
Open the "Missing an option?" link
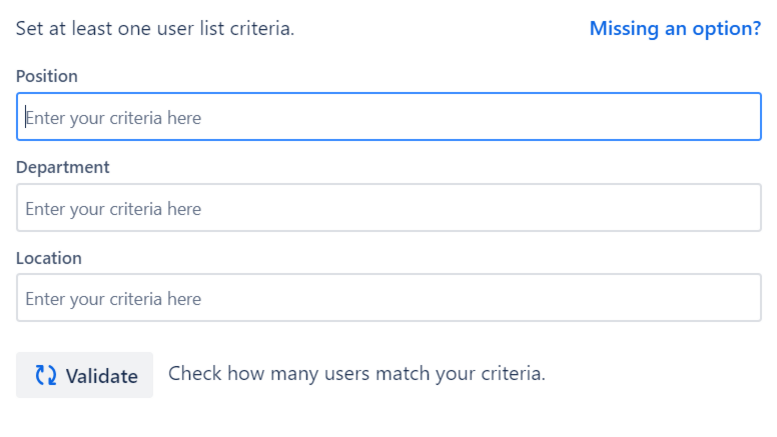point(675,28)
